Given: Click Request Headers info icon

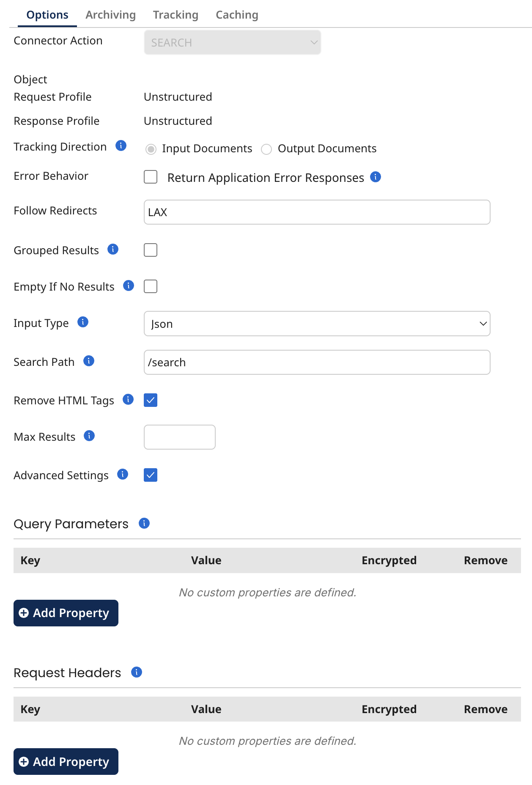Looking at the screenshot, I should point(137,672).
